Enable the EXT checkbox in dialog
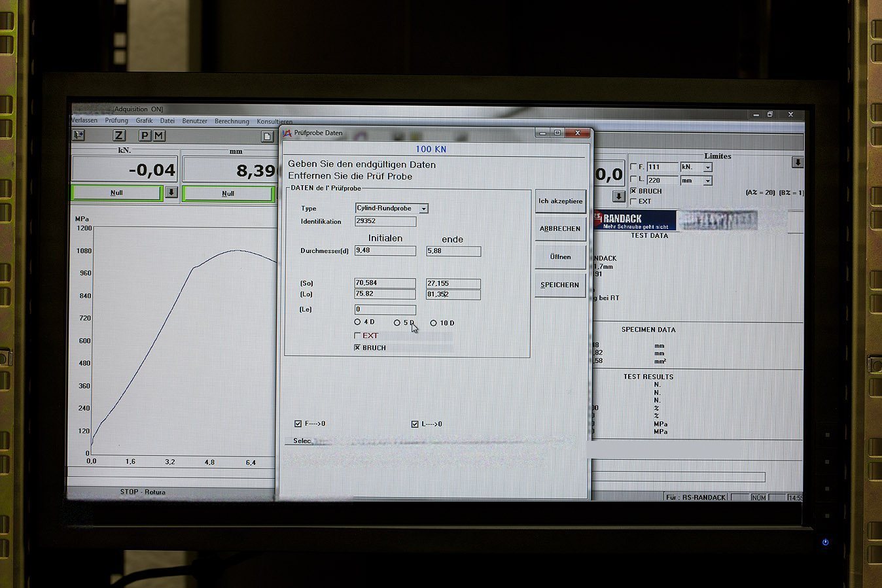This screenshot has height=588, width=882. click(x=357, y=336)
